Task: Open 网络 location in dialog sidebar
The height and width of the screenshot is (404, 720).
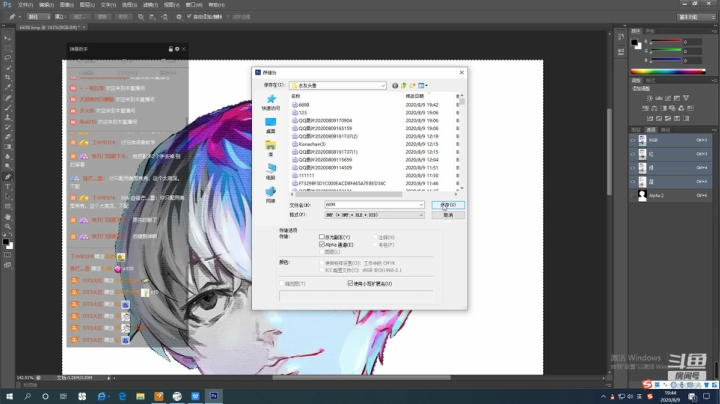Action: click(x=270, y=195)
